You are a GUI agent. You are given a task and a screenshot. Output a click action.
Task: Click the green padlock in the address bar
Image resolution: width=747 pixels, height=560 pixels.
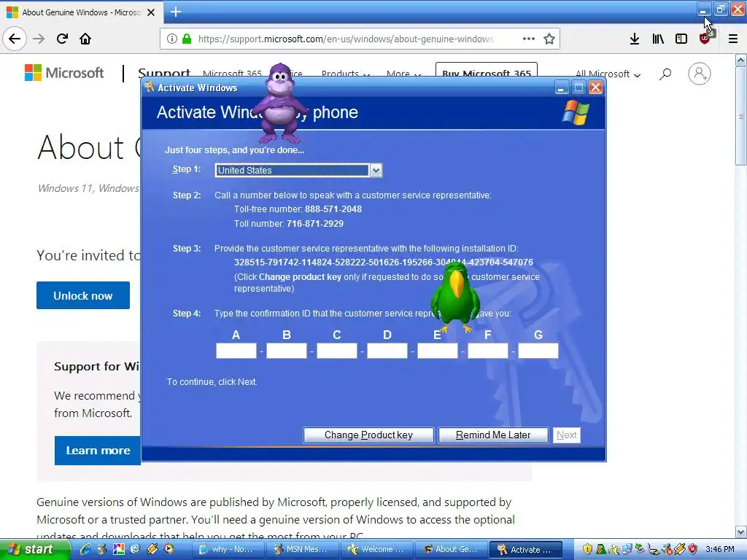click(187, 39)
